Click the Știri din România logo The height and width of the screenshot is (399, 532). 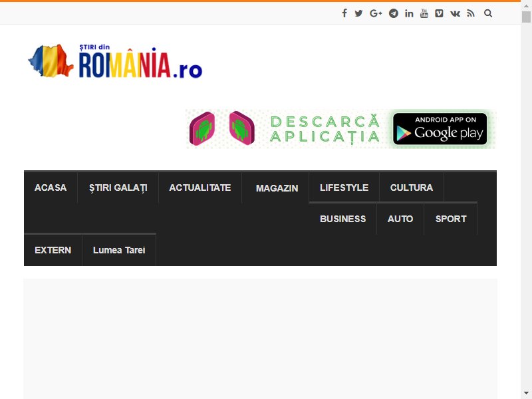pos(115,61)
